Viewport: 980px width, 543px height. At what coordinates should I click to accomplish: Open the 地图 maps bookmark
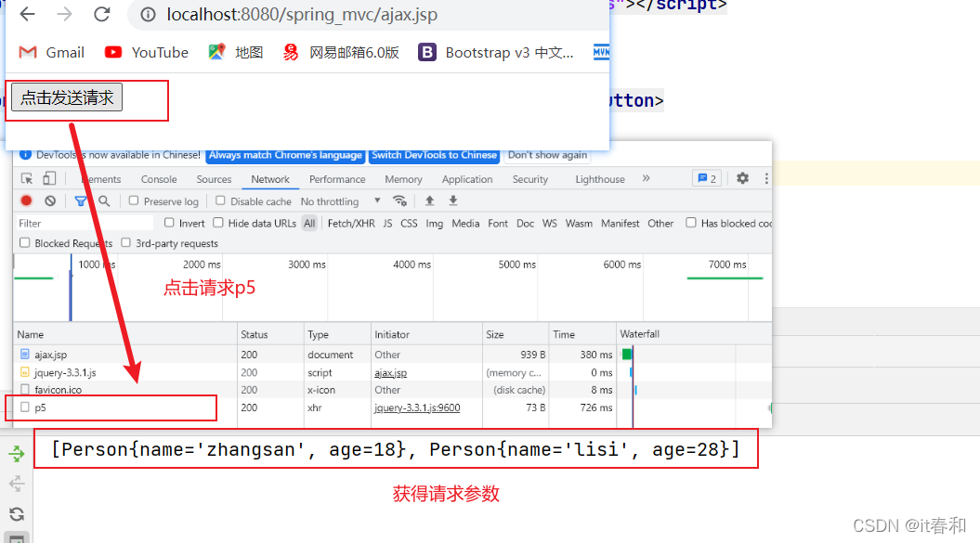point(236,53)
